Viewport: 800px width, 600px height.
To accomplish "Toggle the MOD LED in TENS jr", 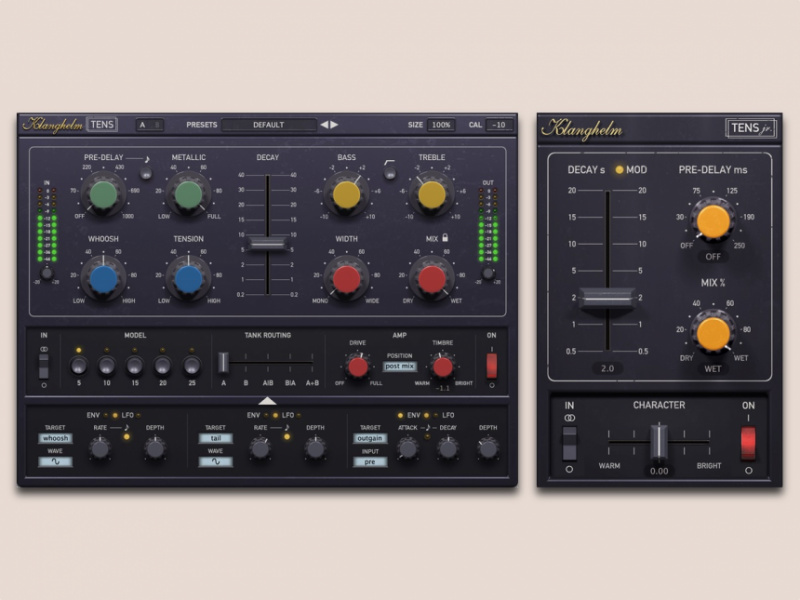I will point(619,170).
